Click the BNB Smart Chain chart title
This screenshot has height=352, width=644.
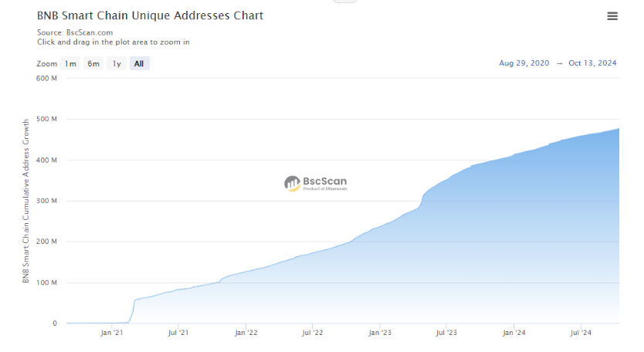coord(150,15)
